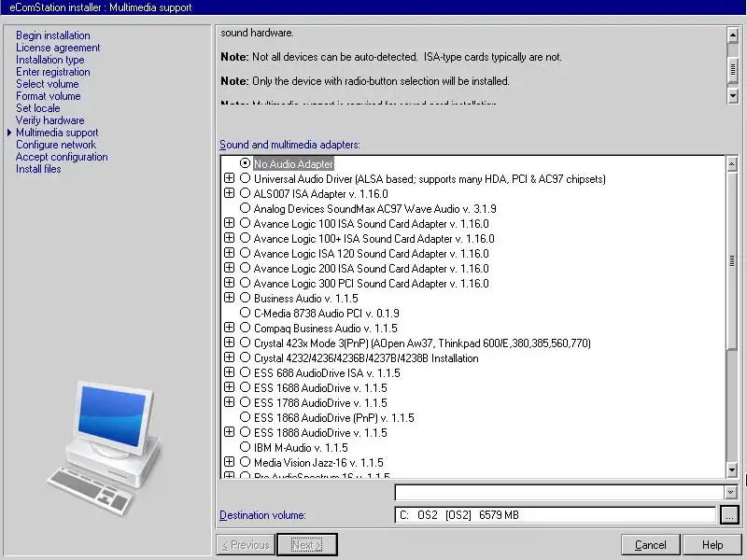Select the No Audio Adapter radio button
747x560 pixels.
click(x=245, y=163)
